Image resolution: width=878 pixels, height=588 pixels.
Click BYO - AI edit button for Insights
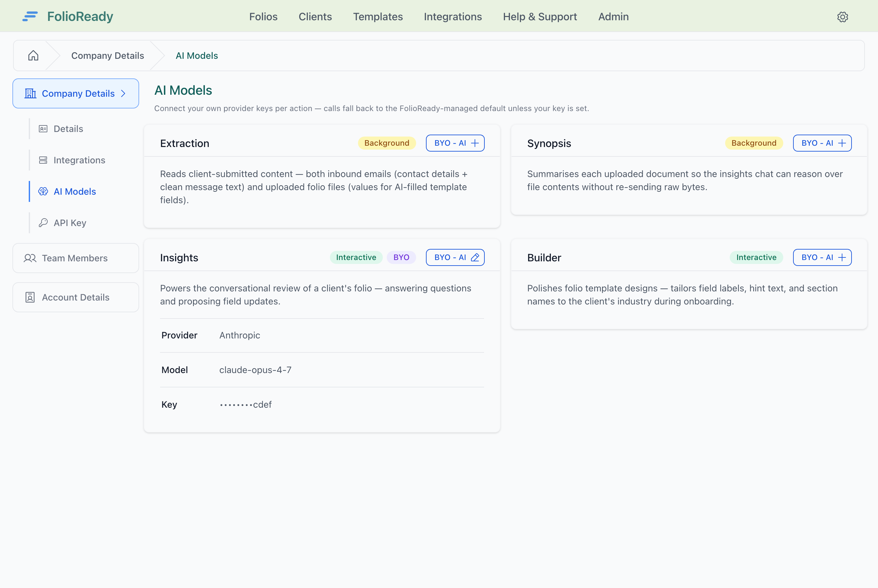tap(455, 258)
